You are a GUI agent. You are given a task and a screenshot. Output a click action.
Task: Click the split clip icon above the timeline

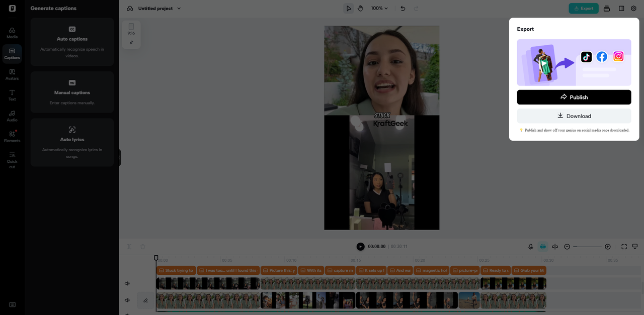pos(129,246)
